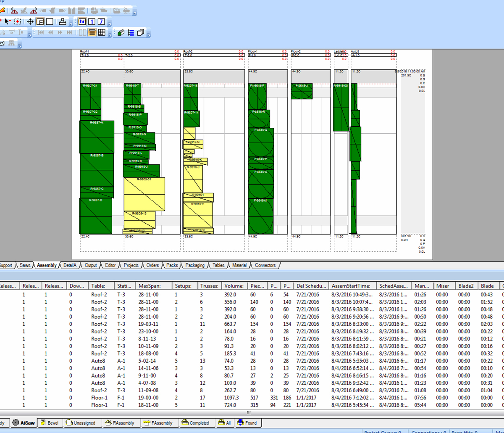The image size is (504, 433).
Task: Click the pan/move tool with four arrows
Action: (x=30, y=21)
